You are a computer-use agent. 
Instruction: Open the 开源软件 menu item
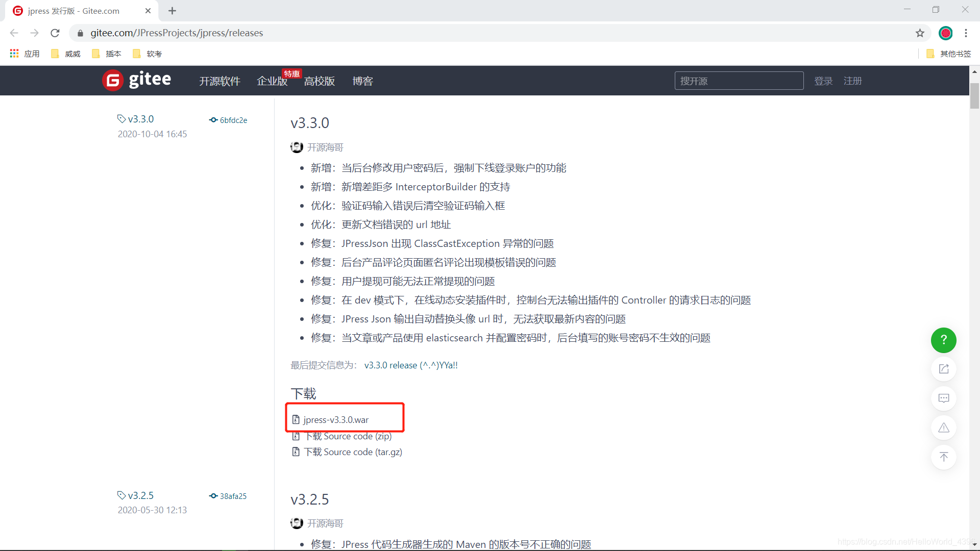[x=219, y=81]
